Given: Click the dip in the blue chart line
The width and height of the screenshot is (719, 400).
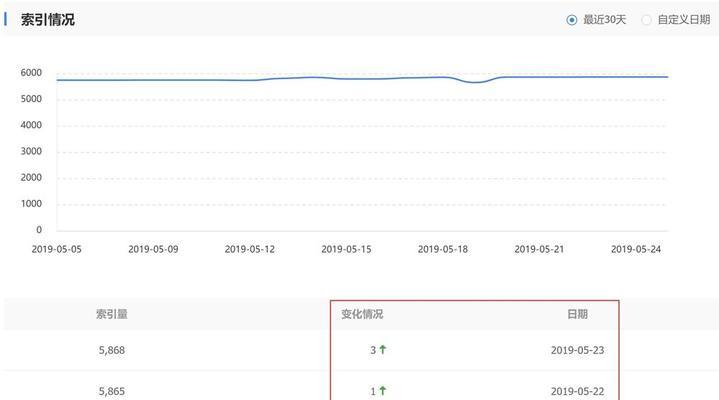Looking at the screenshot, I should (x=476, y=82).
